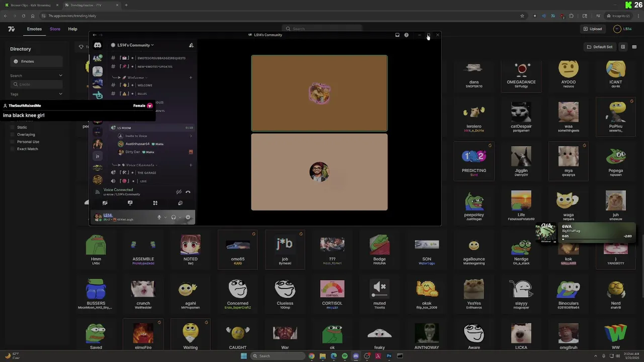This screenshot has width=644, height=362.
Task: Open the 'js' server icon in Discord
Action: (98, 156)
